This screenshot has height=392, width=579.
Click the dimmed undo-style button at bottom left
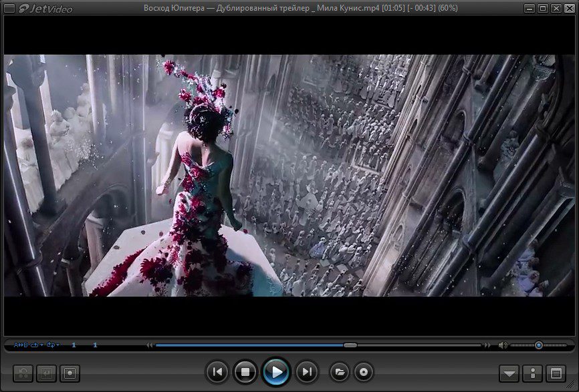tap(23, 373)
